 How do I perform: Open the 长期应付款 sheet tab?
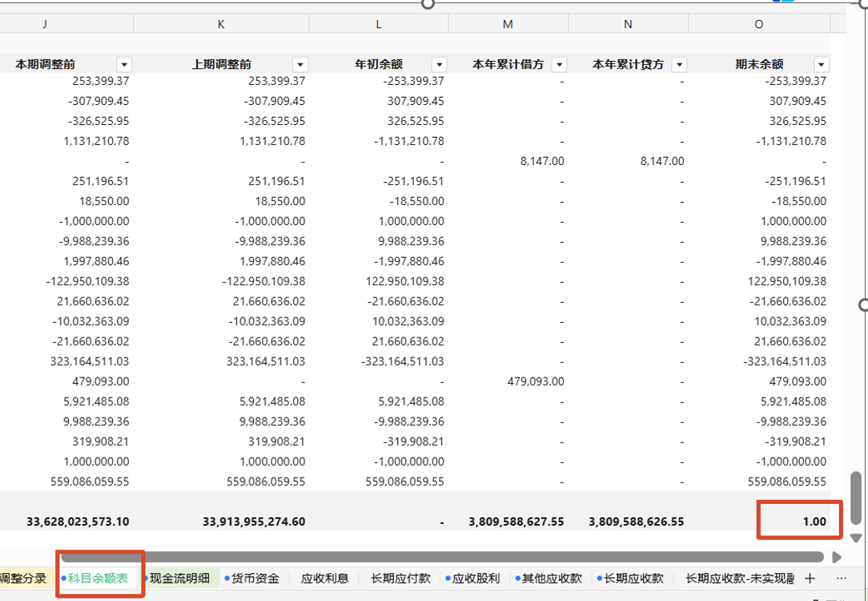(401, 579)
